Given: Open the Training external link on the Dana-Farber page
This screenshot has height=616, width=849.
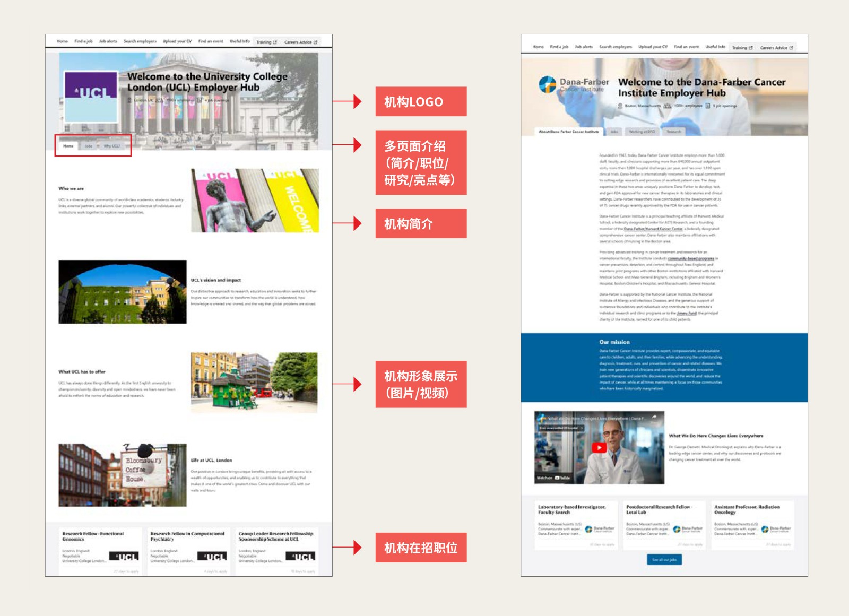Looking at the screenshot, I should coord(742,48).
